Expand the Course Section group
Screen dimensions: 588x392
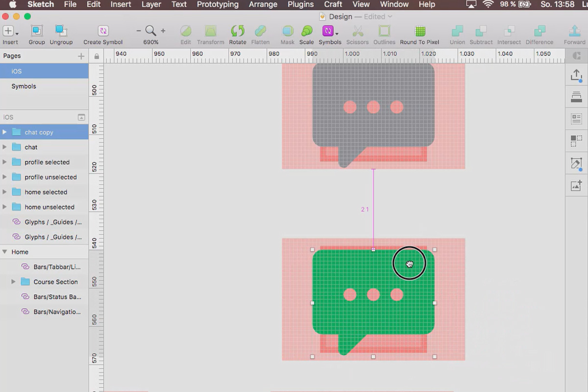coord(13,282)
